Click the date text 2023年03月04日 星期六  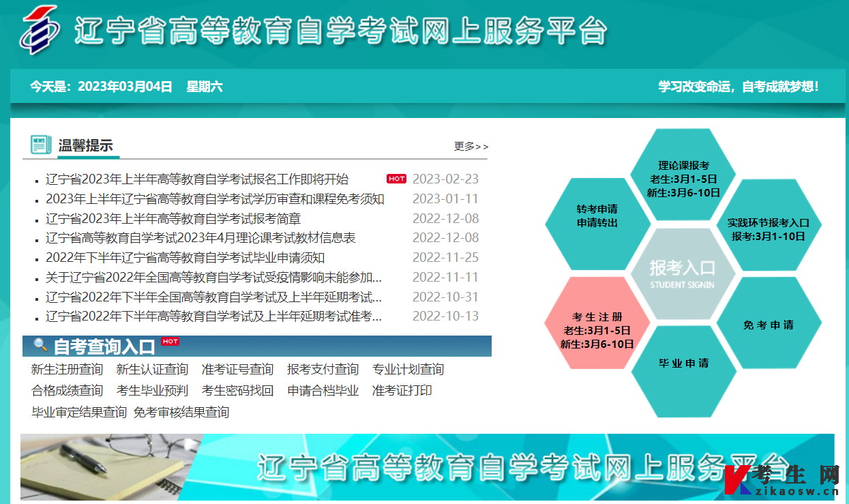(150, 87)
